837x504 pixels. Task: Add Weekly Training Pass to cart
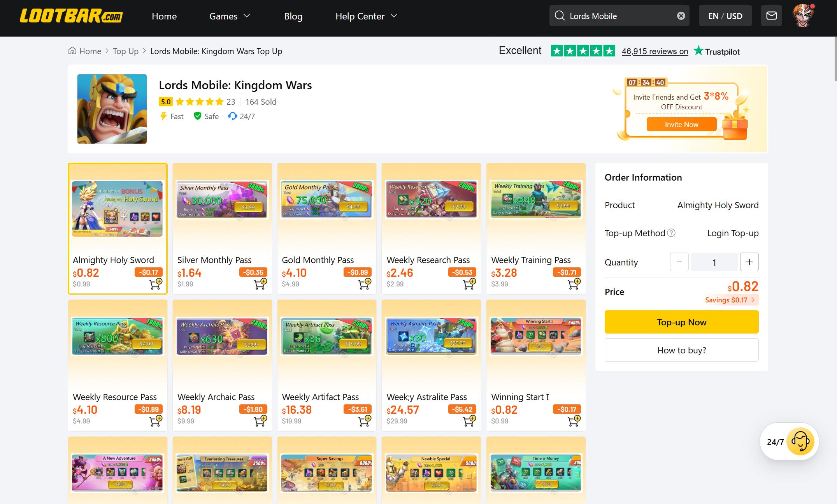point(574,283)
